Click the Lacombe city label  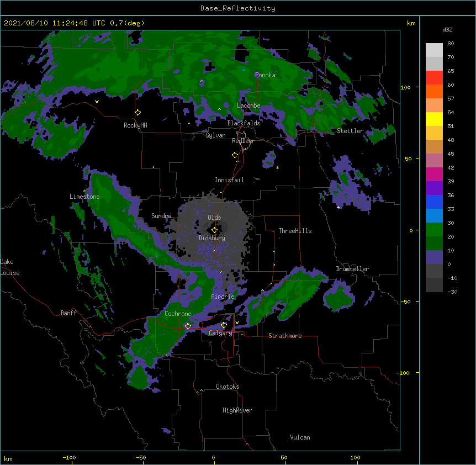coord(248,105)
